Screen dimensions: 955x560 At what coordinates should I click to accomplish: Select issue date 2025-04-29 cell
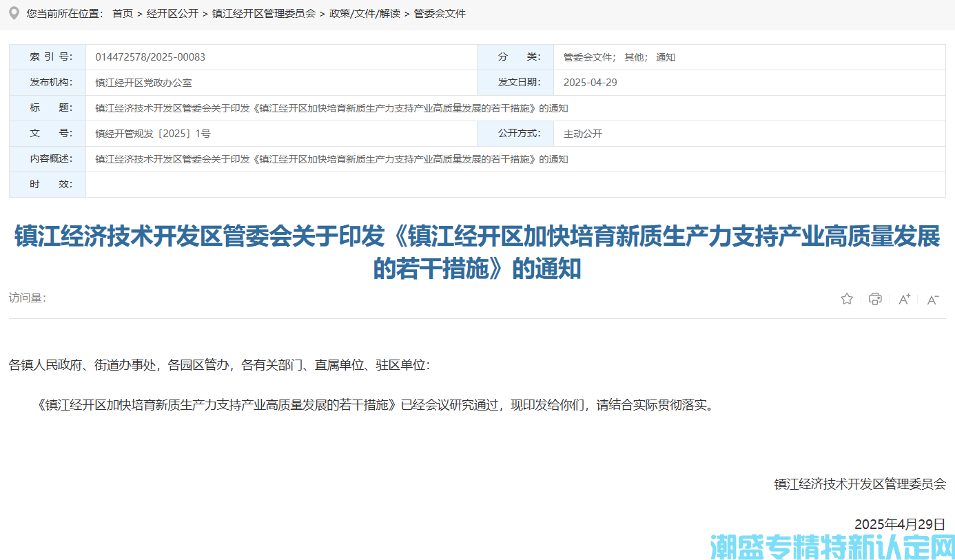[x=750, y=83]
